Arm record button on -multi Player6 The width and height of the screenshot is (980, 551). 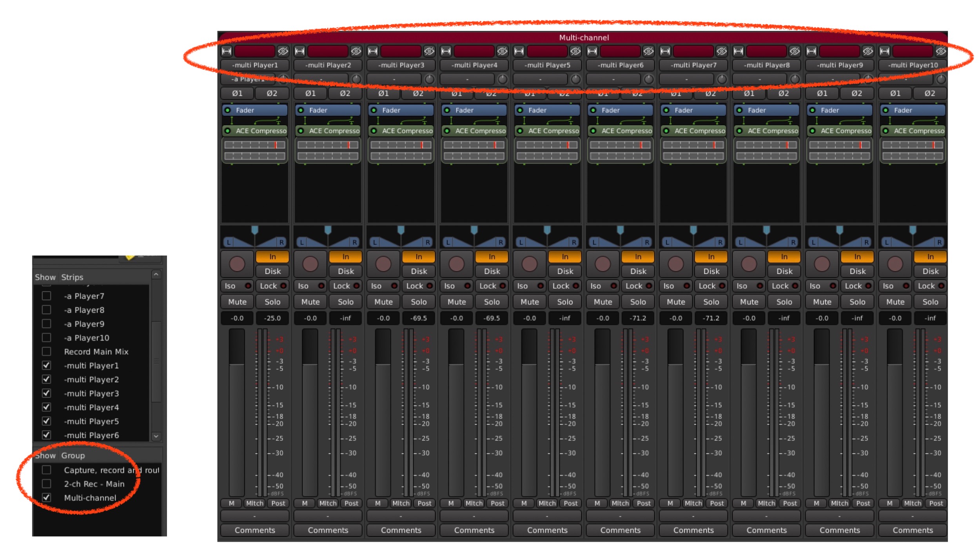tap(603, 264)
